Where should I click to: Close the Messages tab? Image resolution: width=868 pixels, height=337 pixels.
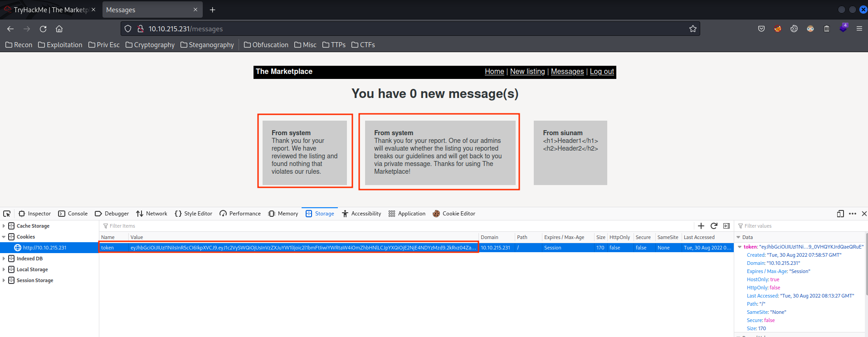pyautogui.click(x=195, y=10)
